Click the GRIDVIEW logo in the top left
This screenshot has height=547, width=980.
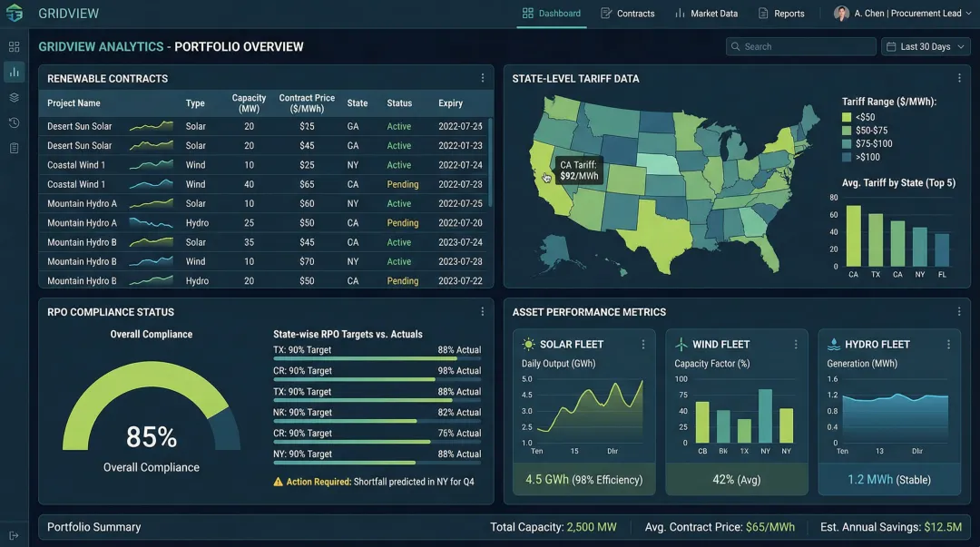pos(54,14)
